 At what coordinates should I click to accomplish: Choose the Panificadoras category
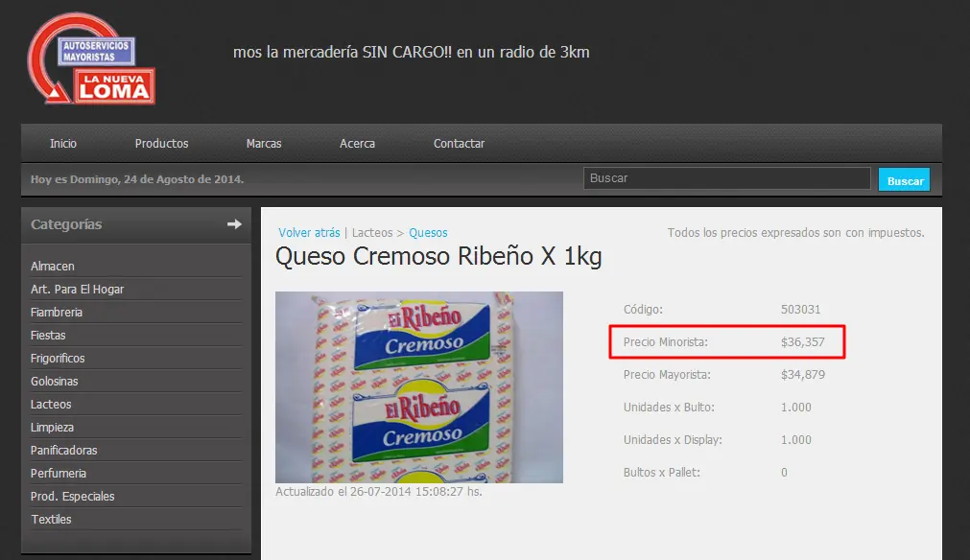click(x=63, y=450)
